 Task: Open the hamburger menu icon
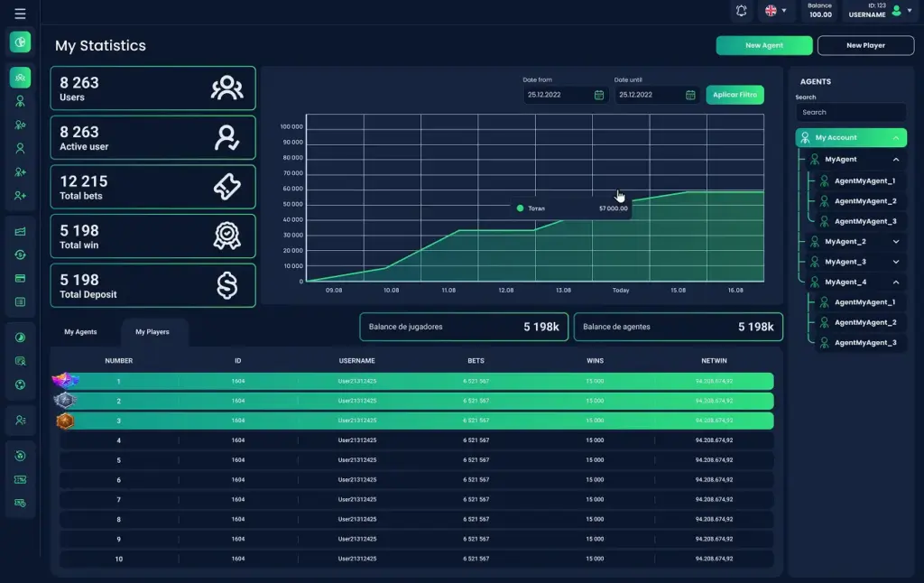click(20, 13)
